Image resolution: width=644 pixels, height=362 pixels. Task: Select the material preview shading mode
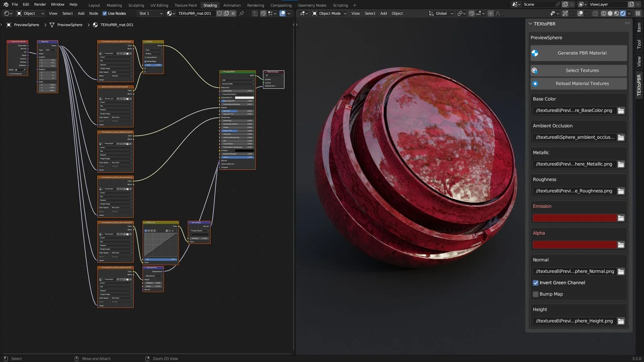click(x=617, y=13)
